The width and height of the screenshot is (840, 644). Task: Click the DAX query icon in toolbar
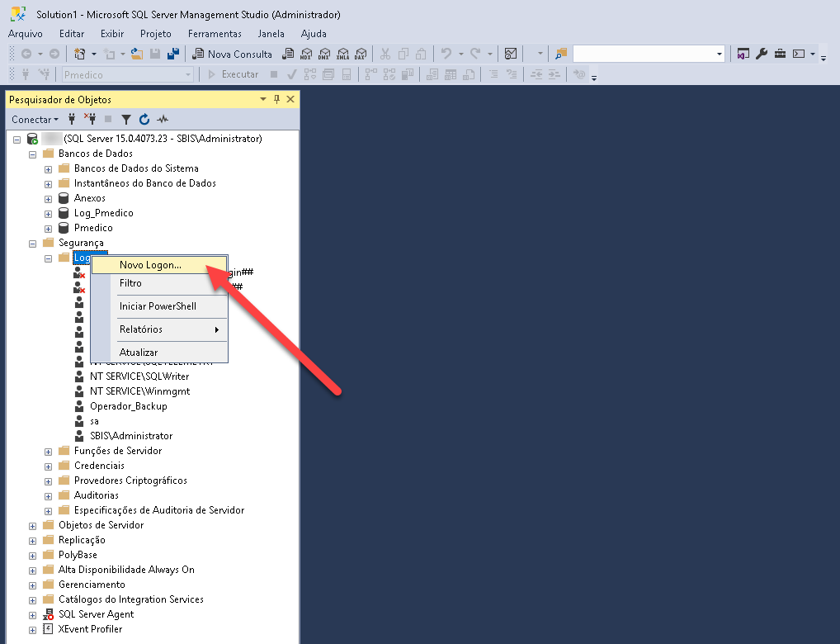360,54
